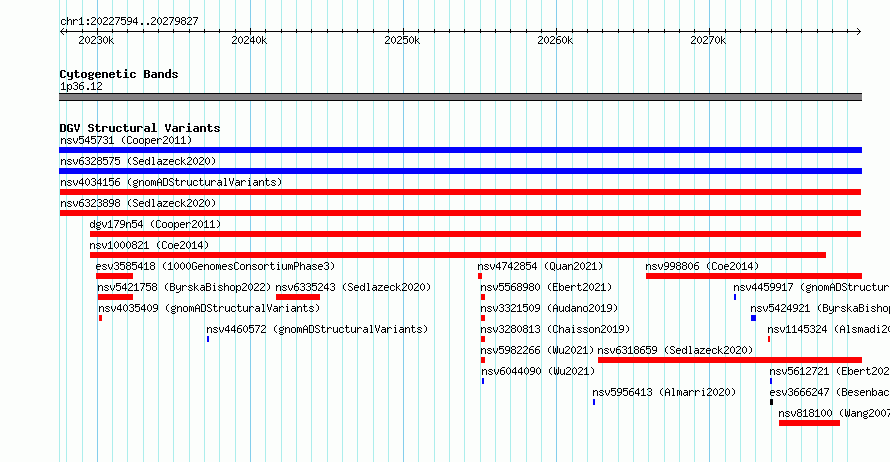This screenshot has width=890, height=462.
Task: Open nsv6323898 (Sedlazeck2020) label
Action: [138, 203]
